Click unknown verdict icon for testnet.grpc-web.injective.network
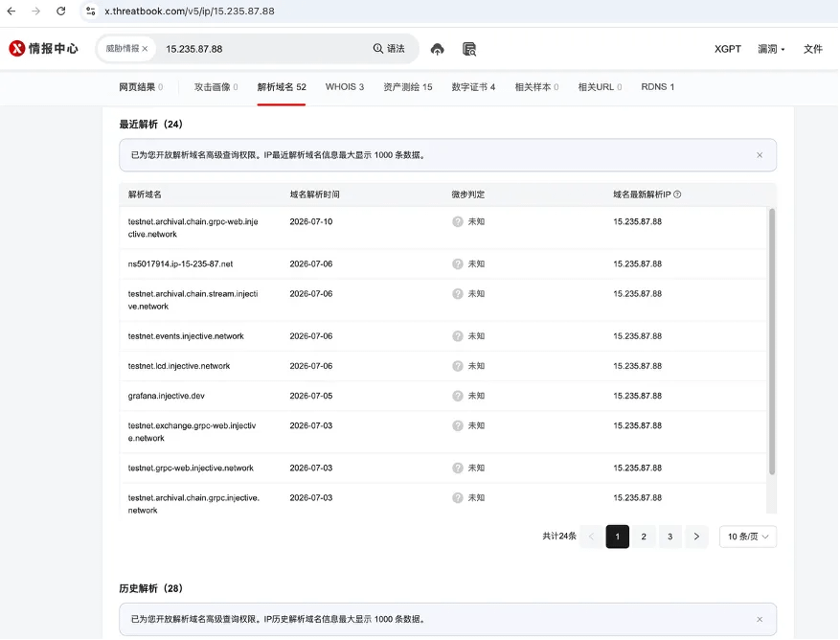 (x=458, y=469)
